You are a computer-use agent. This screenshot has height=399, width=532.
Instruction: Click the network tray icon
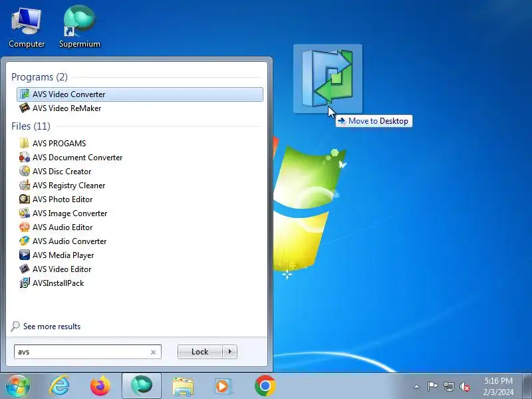tap(448, 386)
